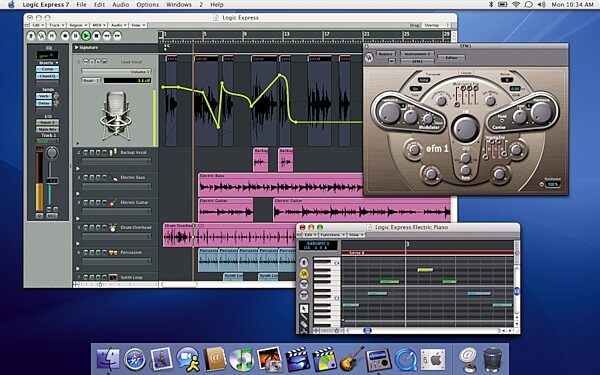Toggle the first button on Backup Vocal track
600x375 pixels.
coord(86,152)
